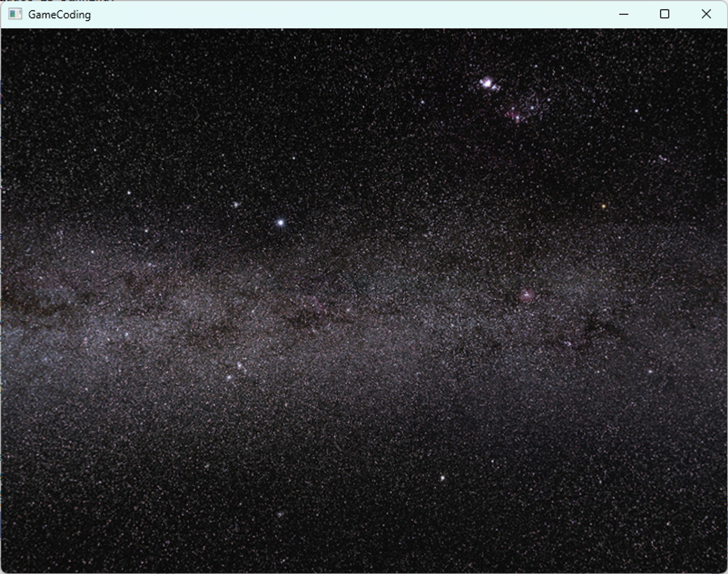728x574 pixels.
Task: Click the faint fuzzy cluster at the very bottom center
Action: tap(280, 514)
